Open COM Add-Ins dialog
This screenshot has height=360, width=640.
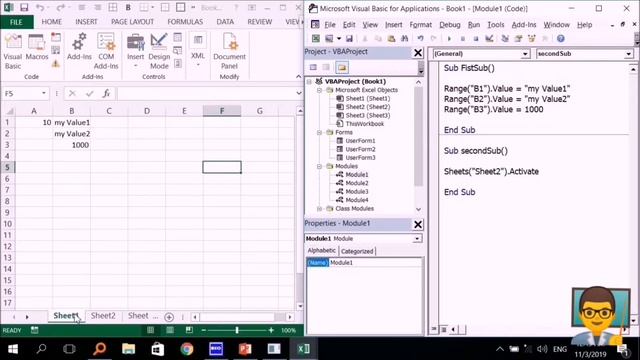click(106, 51)
